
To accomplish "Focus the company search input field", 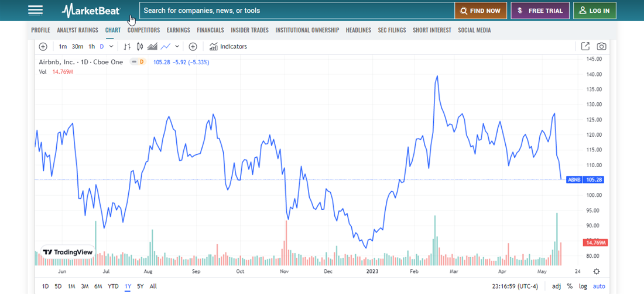I will tap(297, 11).
